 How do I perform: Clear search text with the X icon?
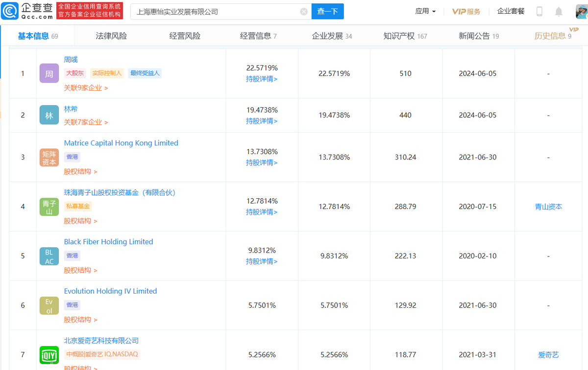click(304, 12)
